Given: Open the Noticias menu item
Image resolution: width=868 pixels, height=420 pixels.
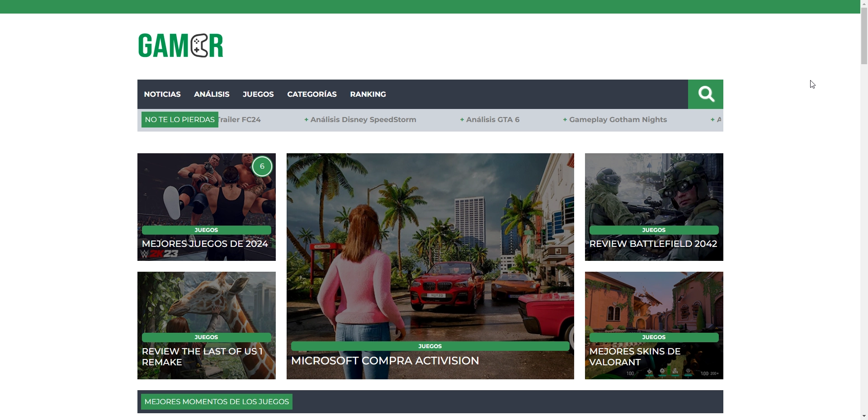Looking at the screenshot, I should tap(162, 94).
